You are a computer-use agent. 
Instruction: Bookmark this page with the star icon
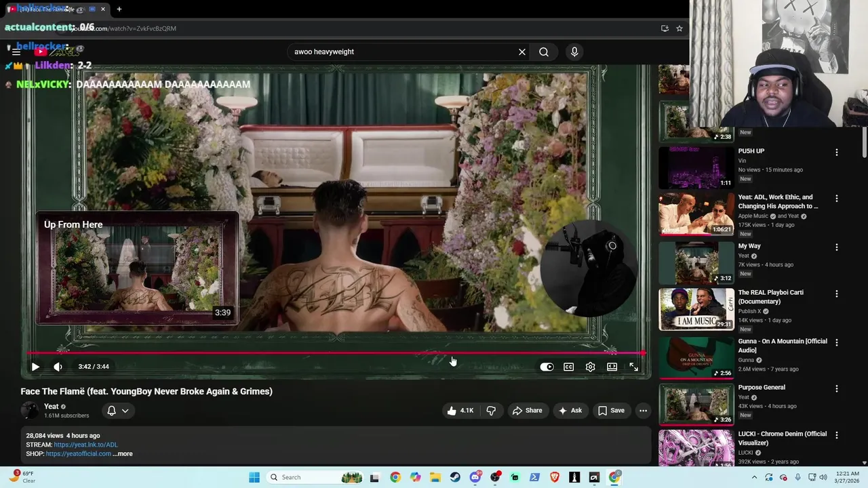tap(679, 28)
